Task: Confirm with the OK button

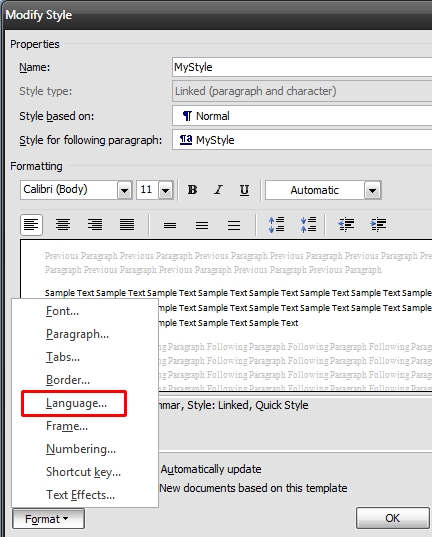Action: (392, 518)
